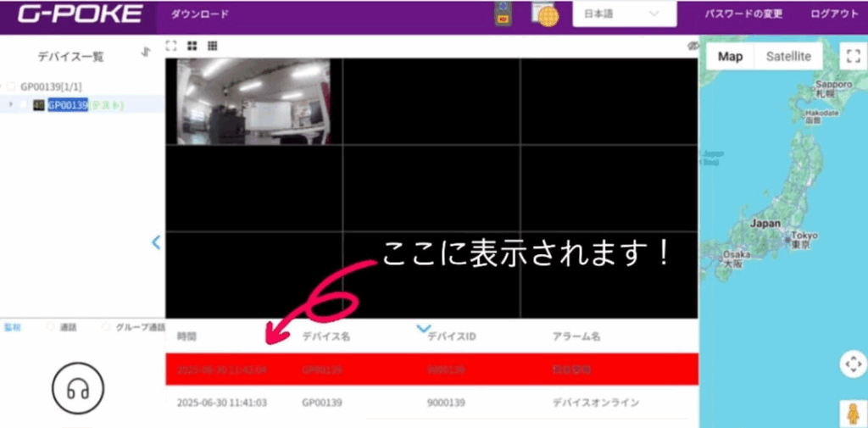Click the map pan control icon
Image resolution: width=868 pixels, height=428 pixels.
pos(852,364)
